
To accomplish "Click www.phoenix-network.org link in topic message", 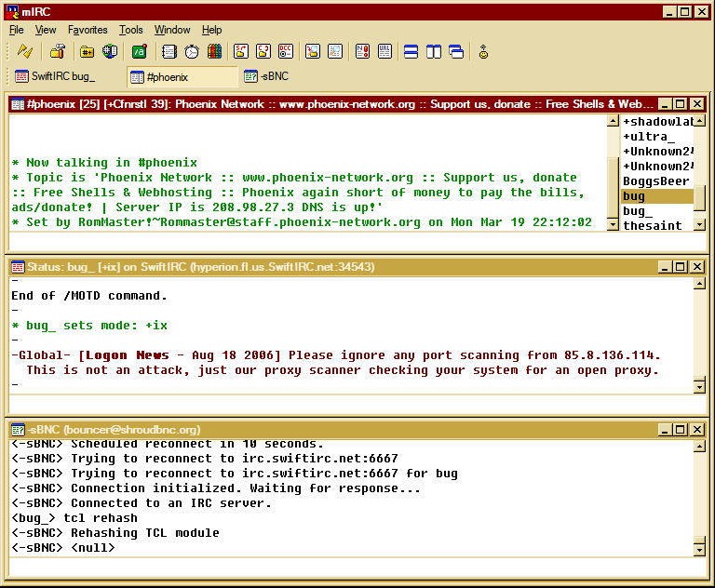I will tap(328, 178).
